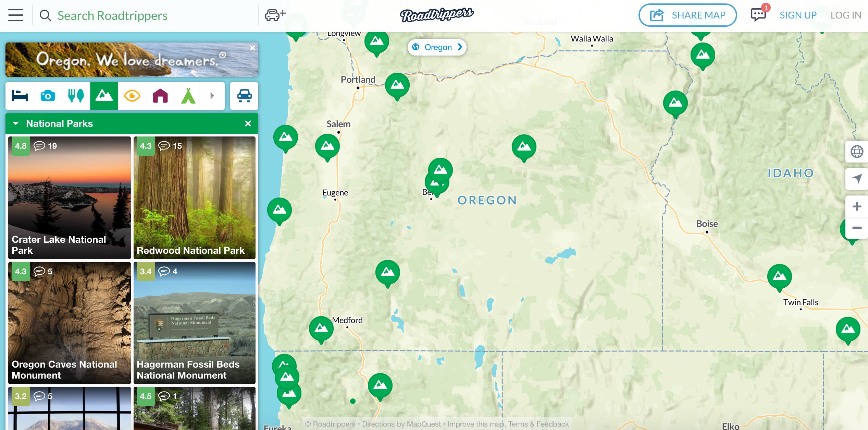Toggle the orange eye points-of-interest filter
The image size is (868, 430).
click(132, 96)
